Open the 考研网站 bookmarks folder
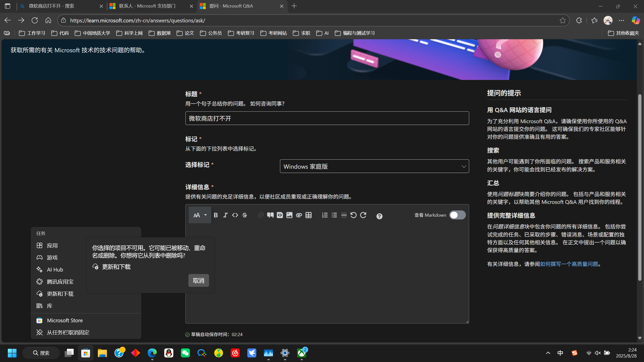This screenshot has width=644, height=362. (x=273, y=33)
